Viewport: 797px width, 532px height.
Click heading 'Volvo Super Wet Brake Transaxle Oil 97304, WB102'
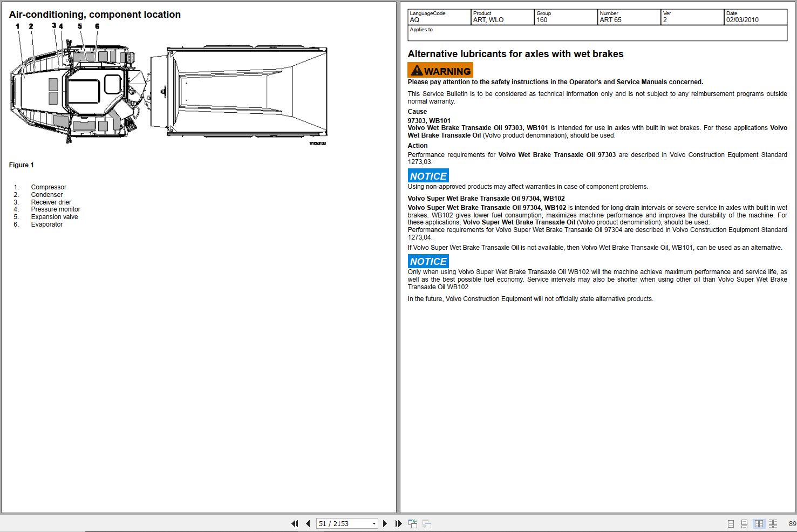coord(486,199)
